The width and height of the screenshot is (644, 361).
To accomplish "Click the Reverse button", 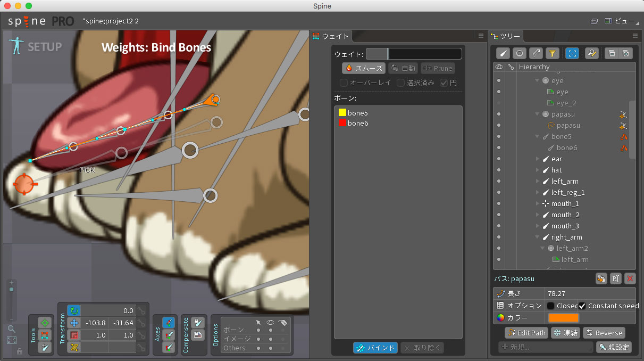I will [x=604, y=333].
